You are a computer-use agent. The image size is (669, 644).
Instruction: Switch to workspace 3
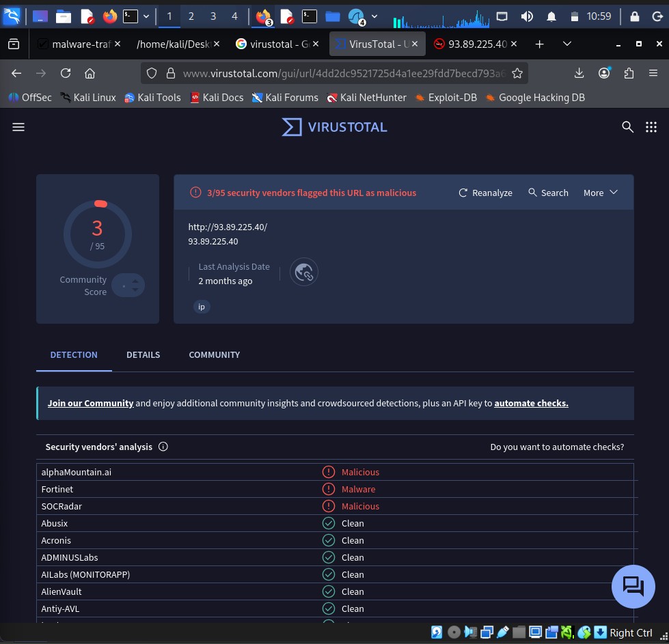pyautogui.click(x=213, y=16)
